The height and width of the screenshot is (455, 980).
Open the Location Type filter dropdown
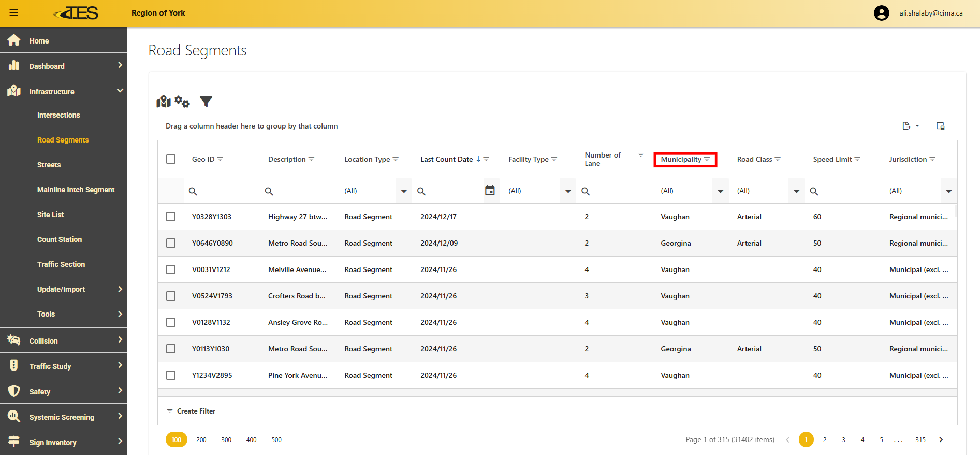point(404,191)
